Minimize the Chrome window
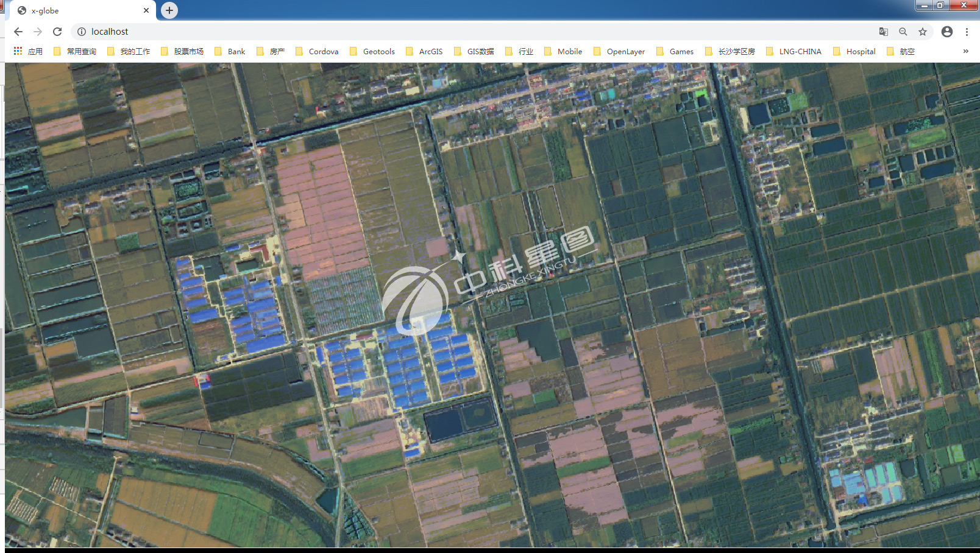The image size is (980, 553). pos(925,5)
